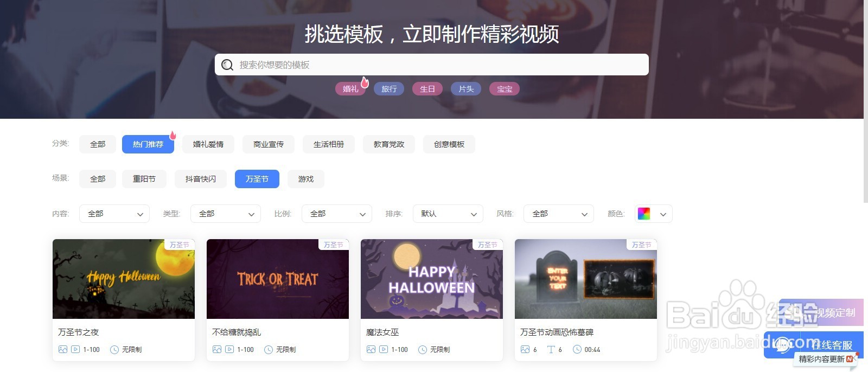Open the 内容 dropdown

coord(114,214)
